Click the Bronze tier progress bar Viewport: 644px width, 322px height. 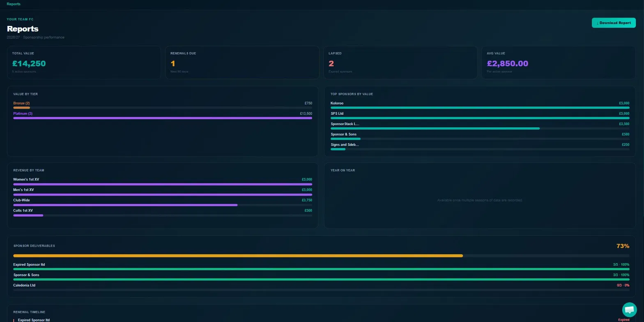click(163, 107)
